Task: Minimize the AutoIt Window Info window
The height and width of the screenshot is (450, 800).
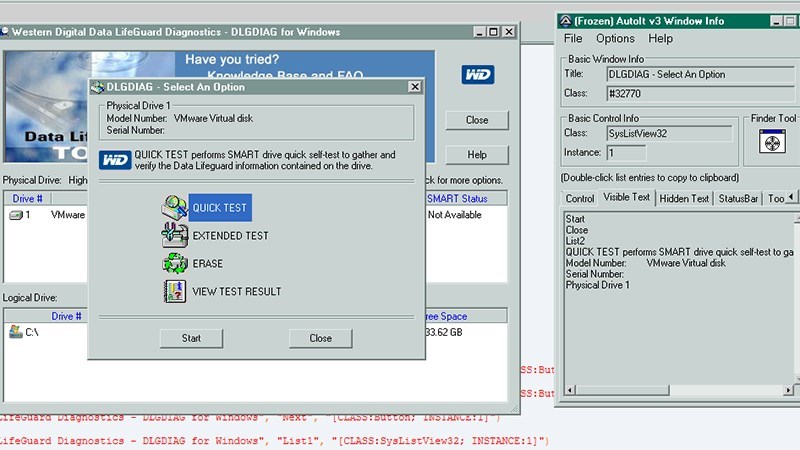Action: tap(776, 21)
